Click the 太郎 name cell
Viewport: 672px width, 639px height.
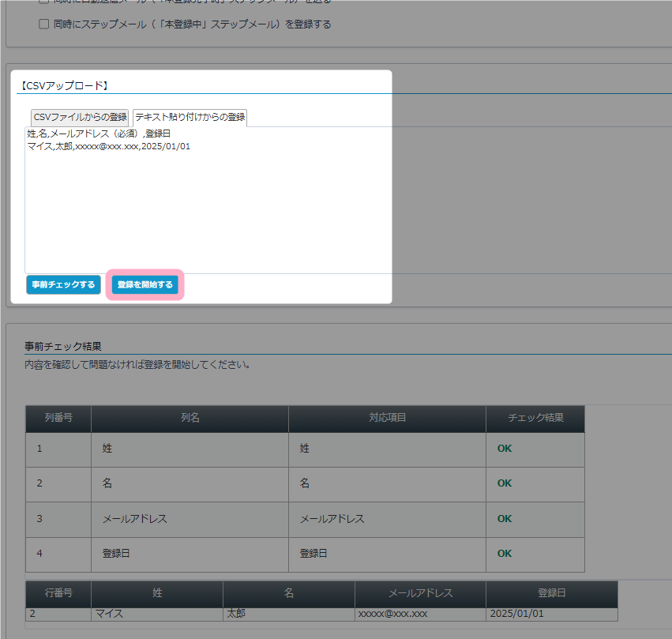(x=236, y=614)
